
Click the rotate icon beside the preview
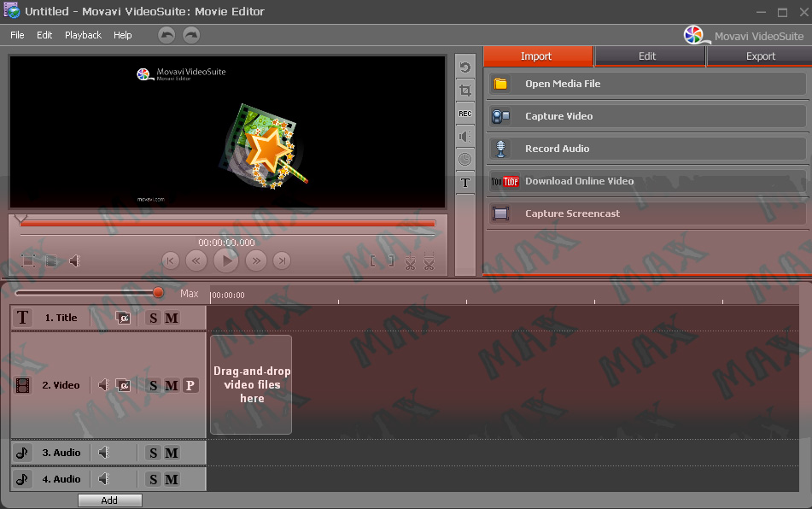click(x=465, y=67)
